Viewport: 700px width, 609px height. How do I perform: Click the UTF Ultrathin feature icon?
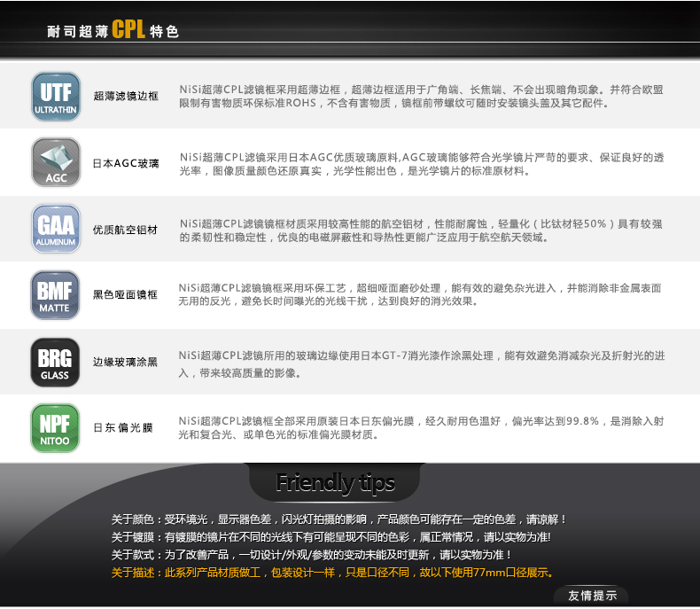click(x=56, y=97)
